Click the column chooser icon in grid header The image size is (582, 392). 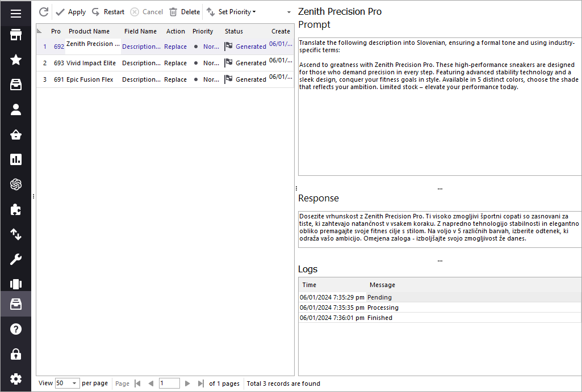[39, 31]
